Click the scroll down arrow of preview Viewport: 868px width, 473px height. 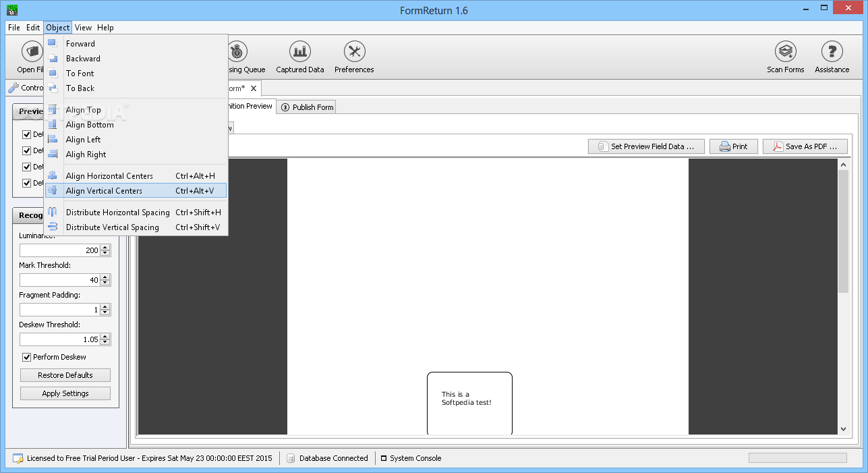pyautogui.click(x=843, y=428)
